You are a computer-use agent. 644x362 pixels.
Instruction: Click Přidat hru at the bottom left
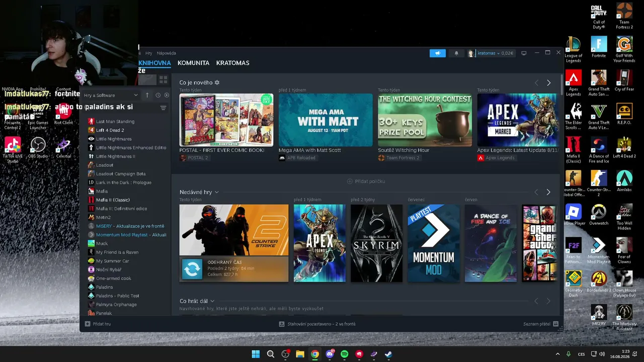pos(98,324)
